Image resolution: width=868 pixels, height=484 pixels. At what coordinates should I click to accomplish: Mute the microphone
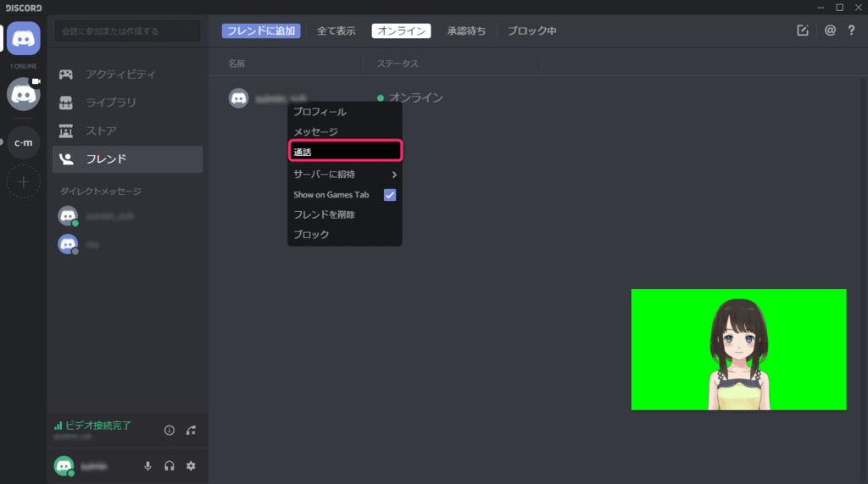click(147, 466)
